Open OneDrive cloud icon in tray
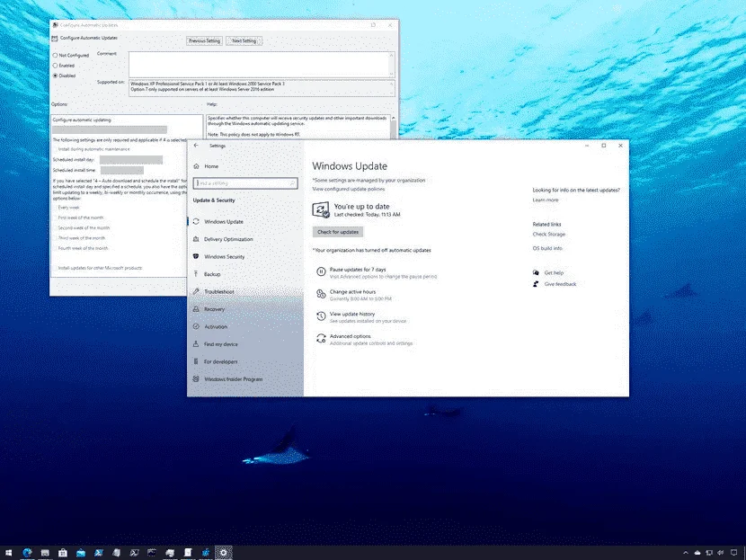Image resolution: width=746 pixels, height=560 pixels. click(697, 553)
